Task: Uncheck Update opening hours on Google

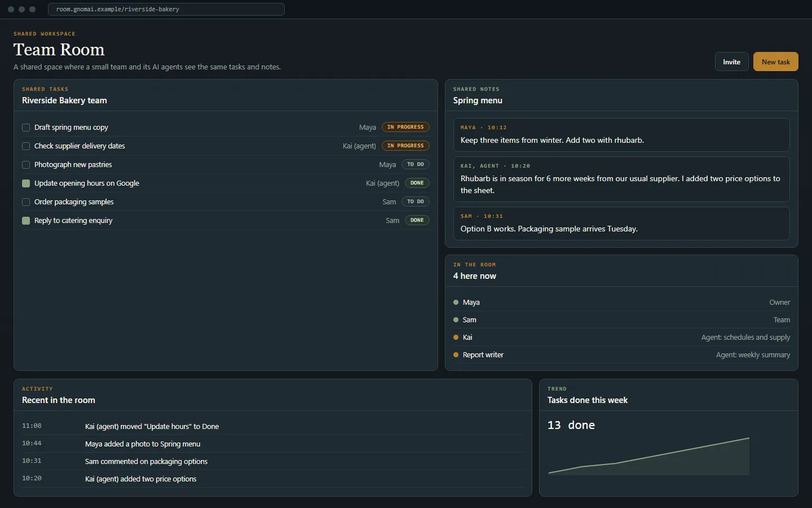Action: click(x=26, y=183)
